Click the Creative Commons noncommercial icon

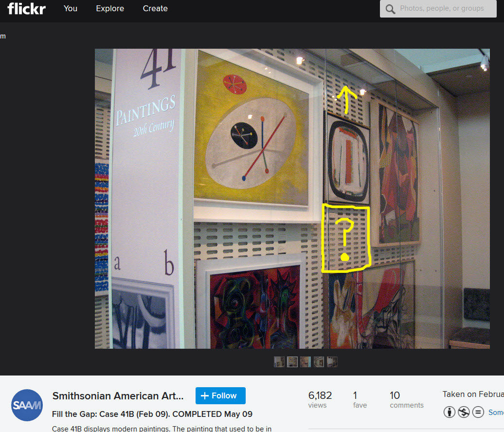tap(464, 412)
